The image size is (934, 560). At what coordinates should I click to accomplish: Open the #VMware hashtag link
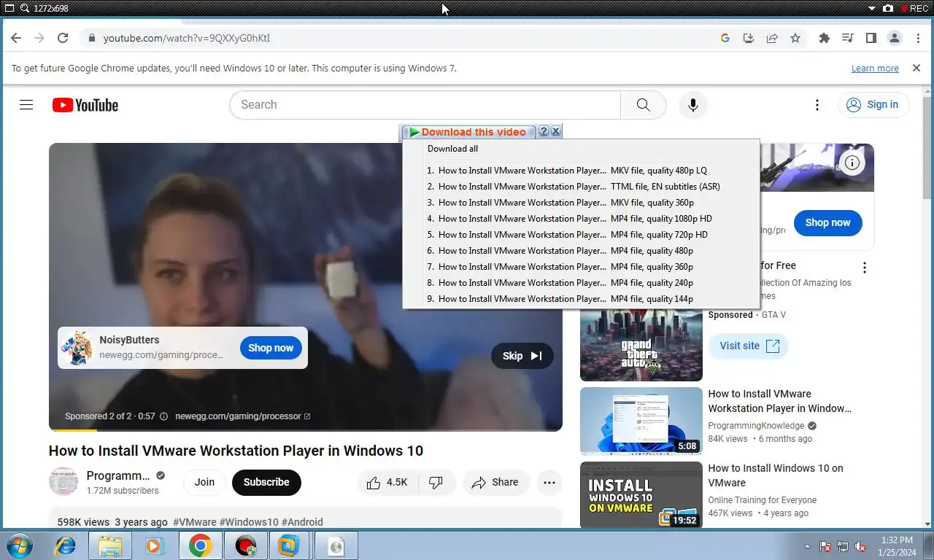195,522
